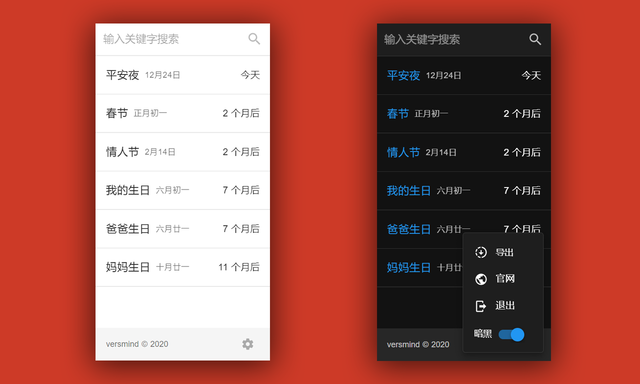The image size is (640, 384).
Task: Click the globe icon for 官网
Action: tap(481, 279)
